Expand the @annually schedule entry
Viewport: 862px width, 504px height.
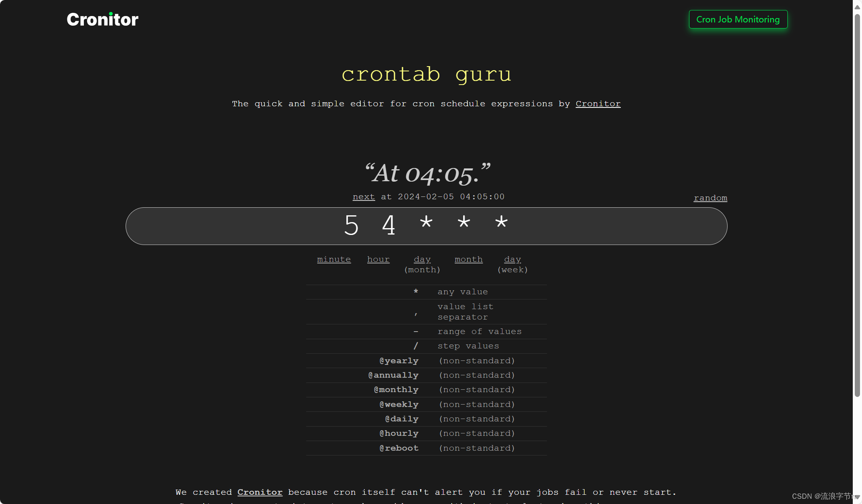[393, 375]
